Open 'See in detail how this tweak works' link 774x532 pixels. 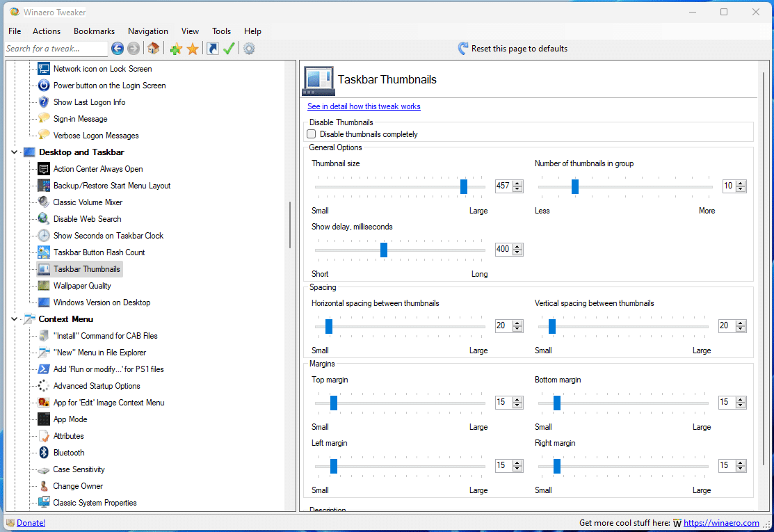point(364,106)
